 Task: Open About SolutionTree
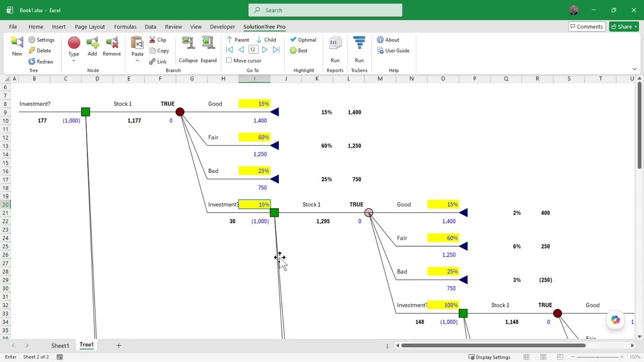point(388,40)
